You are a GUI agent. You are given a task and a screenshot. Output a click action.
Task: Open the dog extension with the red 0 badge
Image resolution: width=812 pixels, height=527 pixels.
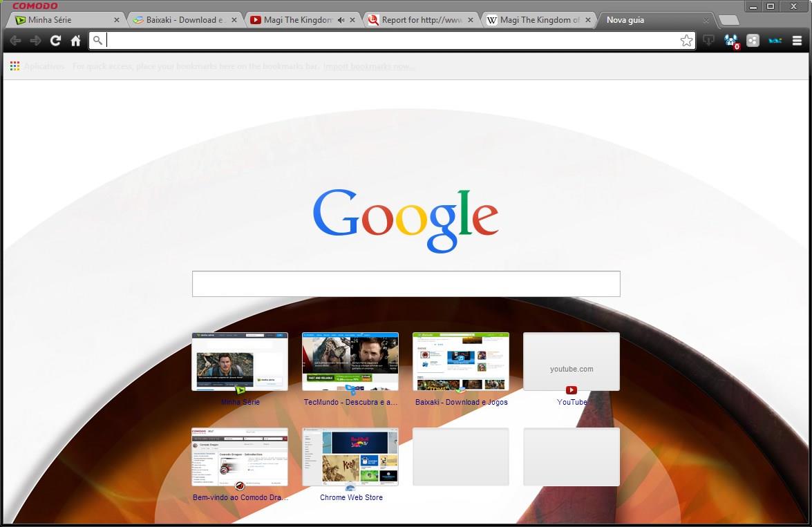point(731,41)
